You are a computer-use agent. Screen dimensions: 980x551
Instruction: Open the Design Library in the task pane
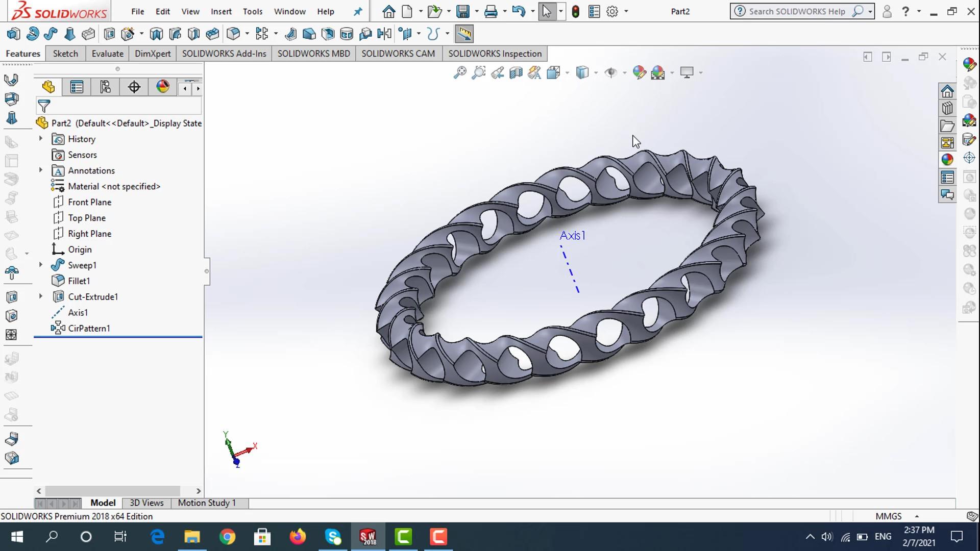pos(947,108)
